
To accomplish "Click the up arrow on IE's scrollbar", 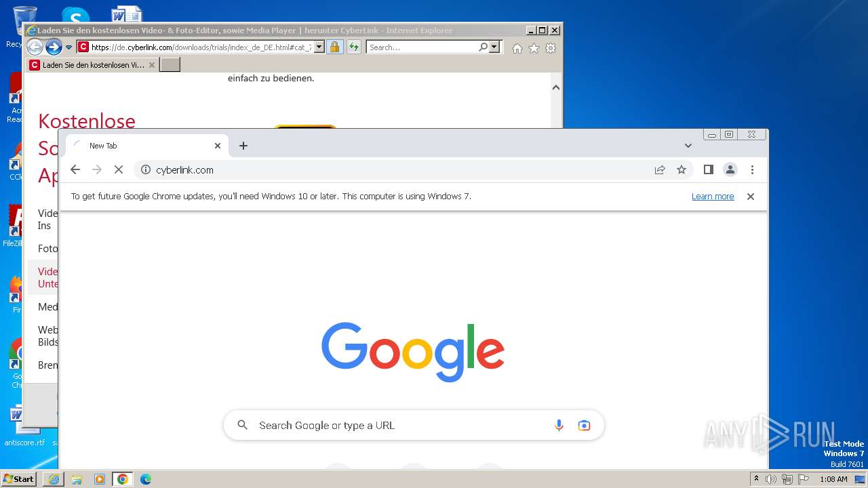I will (556, 87).
